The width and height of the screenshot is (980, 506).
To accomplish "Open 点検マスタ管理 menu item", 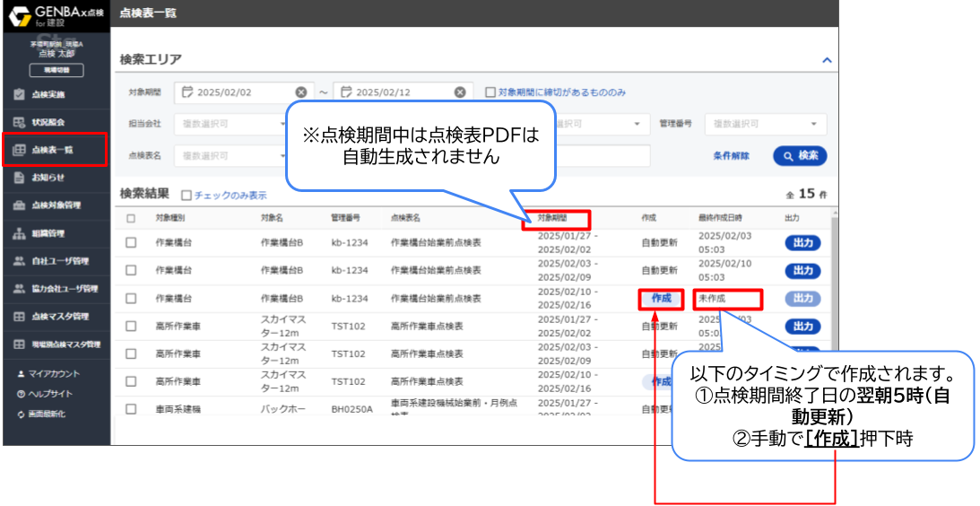I will 59,317.
